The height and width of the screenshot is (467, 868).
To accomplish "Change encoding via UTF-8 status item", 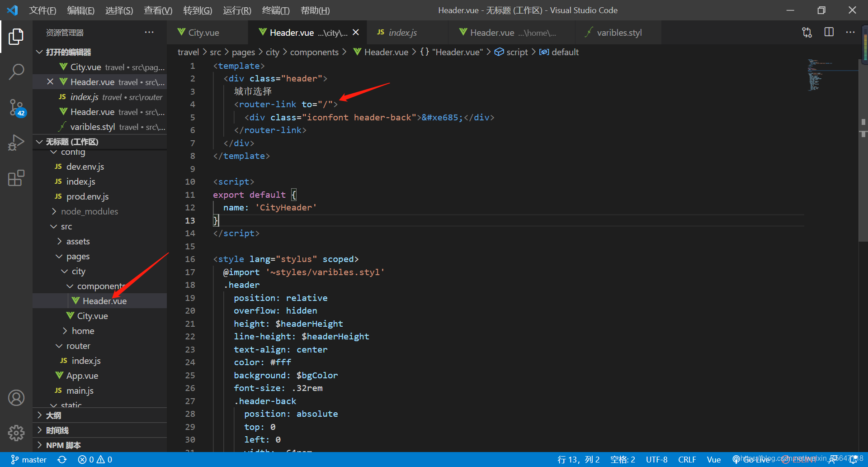I will (656, 460).
